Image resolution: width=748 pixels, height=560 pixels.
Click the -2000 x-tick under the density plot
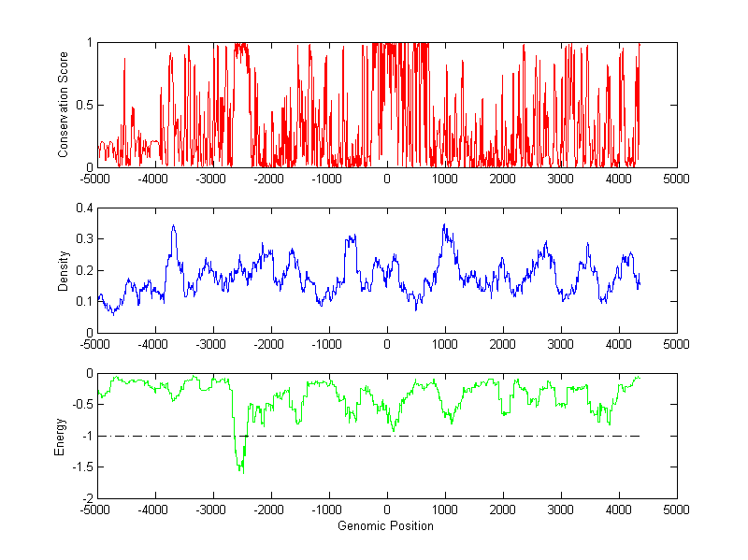pos(268,344)
